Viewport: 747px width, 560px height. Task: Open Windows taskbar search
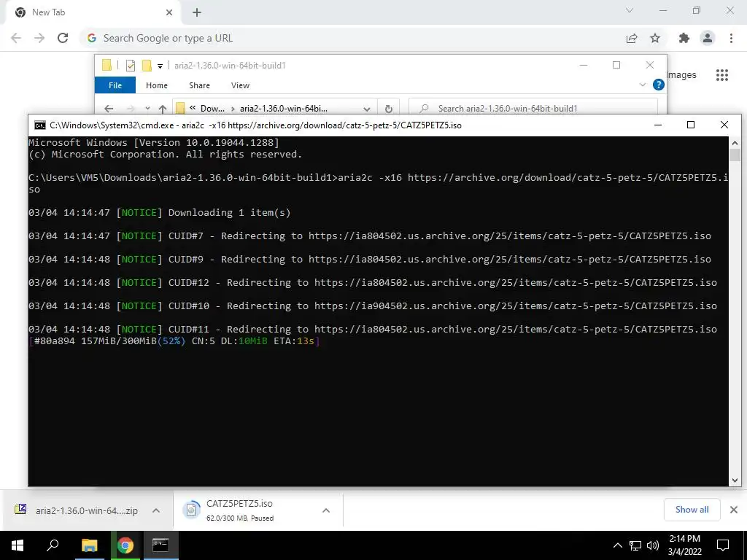click(53, 545)
